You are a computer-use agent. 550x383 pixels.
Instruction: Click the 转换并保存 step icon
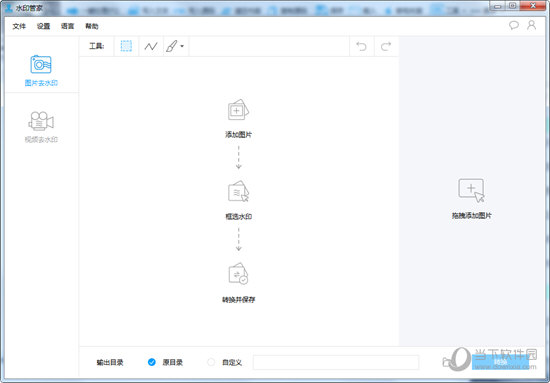pyautogui.click(x=238, y=273)
